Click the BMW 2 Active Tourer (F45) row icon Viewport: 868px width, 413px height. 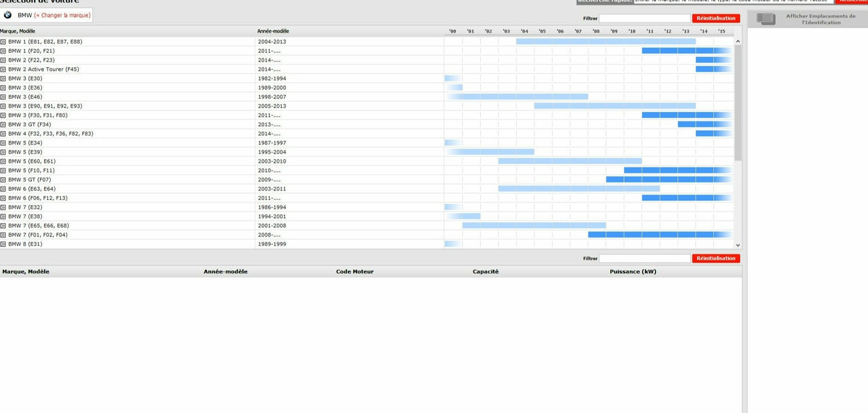(3, 69)
